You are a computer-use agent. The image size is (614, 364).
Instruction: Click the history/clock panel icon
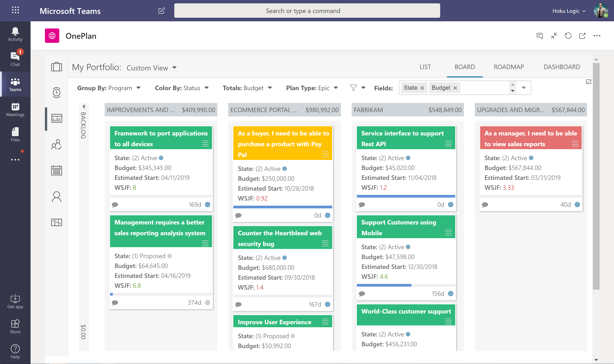tap(56, 92)
